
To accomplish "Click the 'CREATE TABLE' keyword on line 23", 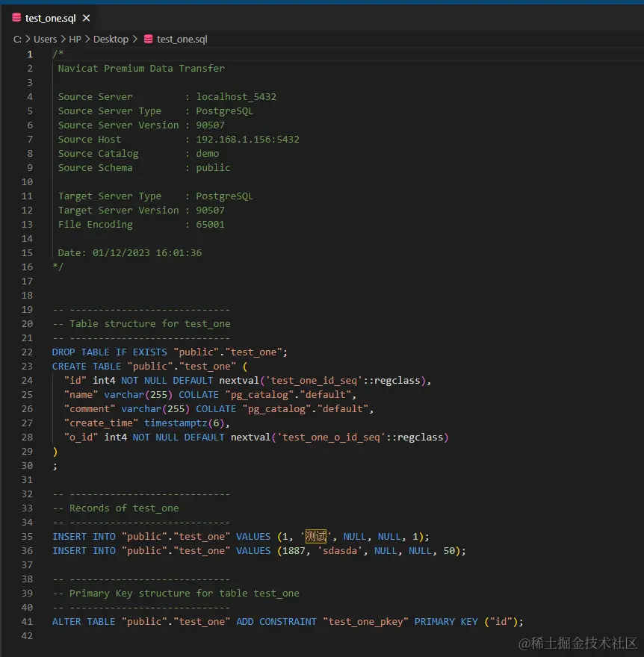I will point(87,367).
